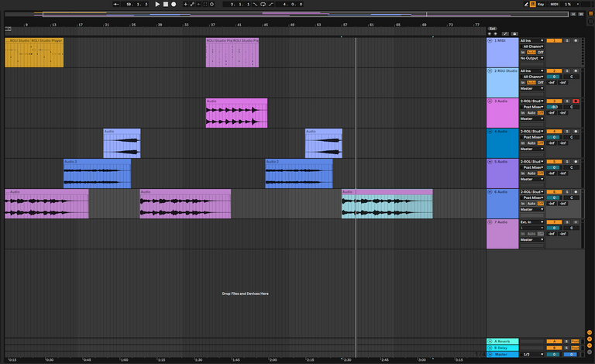Select first Audio 2 clip on track 5
The image size is (595, 364).
coord(97,173)
